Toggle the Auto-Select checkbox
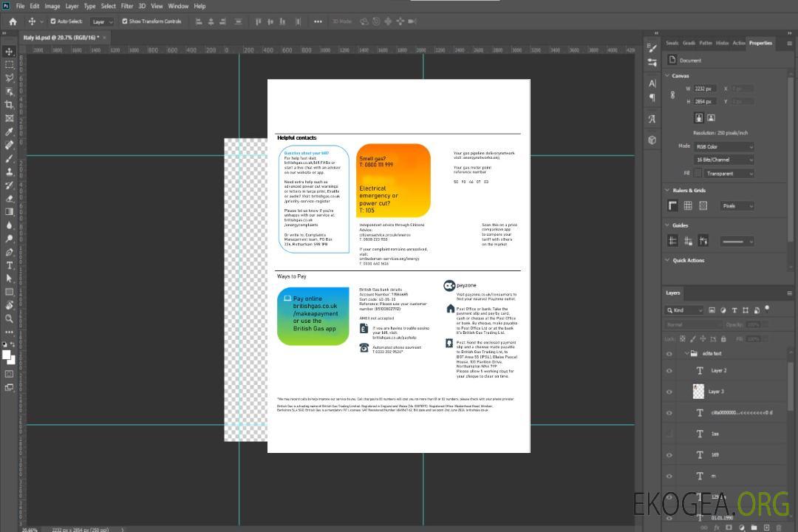 click(53, 21)
